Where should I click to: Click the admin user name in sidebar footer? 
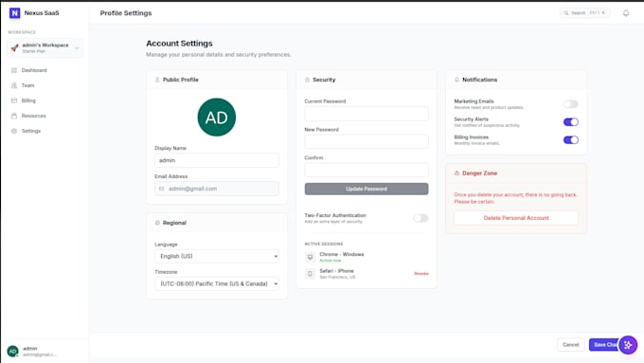tap(30, 349)
